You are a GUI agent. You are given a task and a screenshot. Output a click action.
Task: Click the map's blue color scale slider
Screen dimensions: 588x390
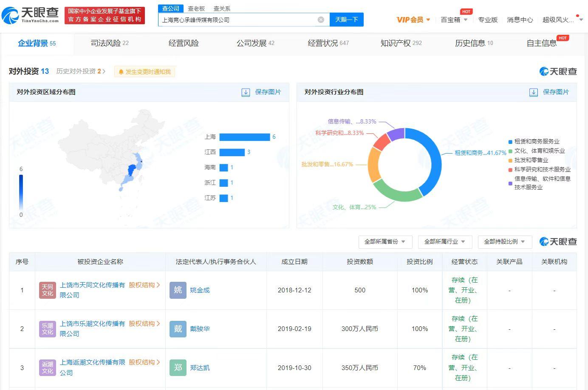[21, 192]
